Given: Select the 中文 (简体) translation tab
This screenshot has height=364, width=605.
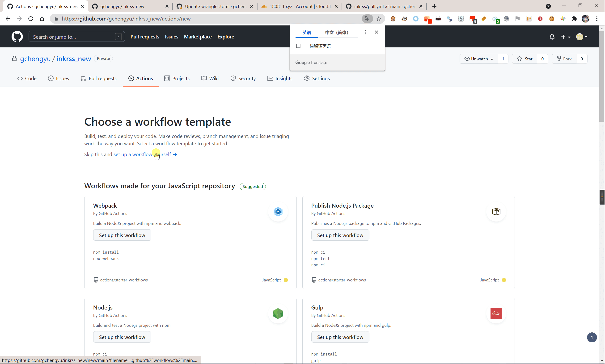Looking at the screenshot, I should (337, 32).
